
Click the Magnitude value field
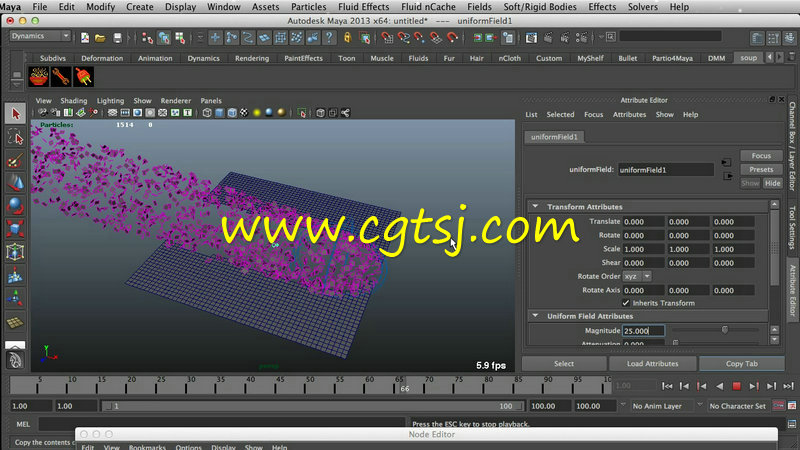point(643,331)
